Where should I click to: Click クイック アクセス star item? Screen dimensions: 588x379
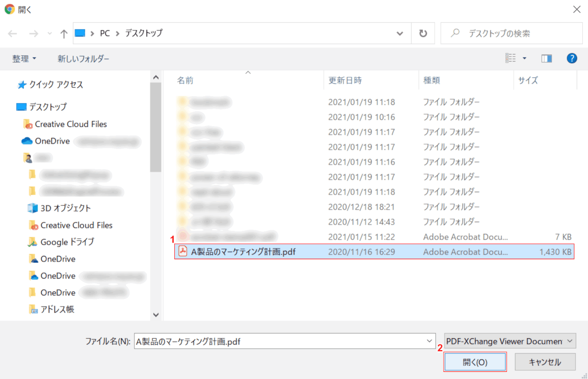[56, 85]
